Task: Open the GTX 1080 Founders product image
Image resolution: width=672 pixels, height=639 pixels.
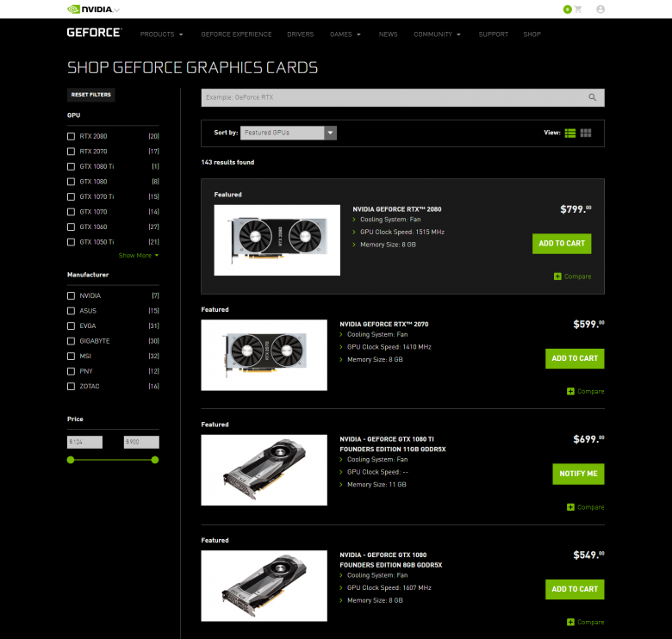Action: click(x=264, y=586)
